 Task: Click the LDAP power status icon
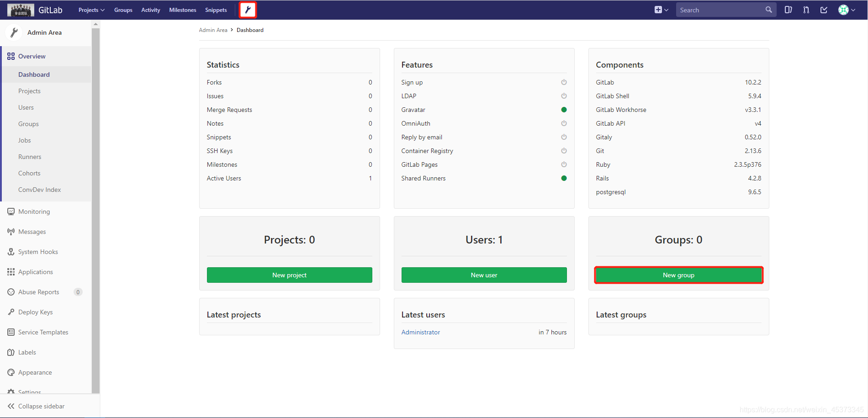coord(564,96)
